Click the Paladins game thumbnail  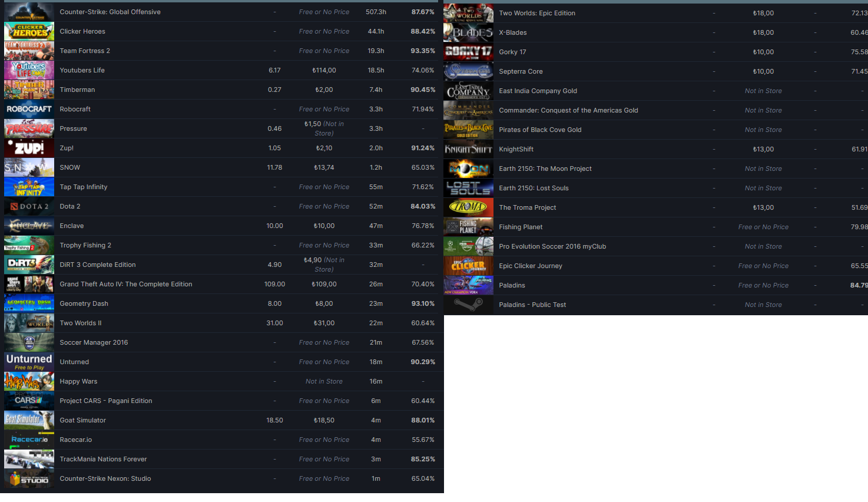point(468,285)
